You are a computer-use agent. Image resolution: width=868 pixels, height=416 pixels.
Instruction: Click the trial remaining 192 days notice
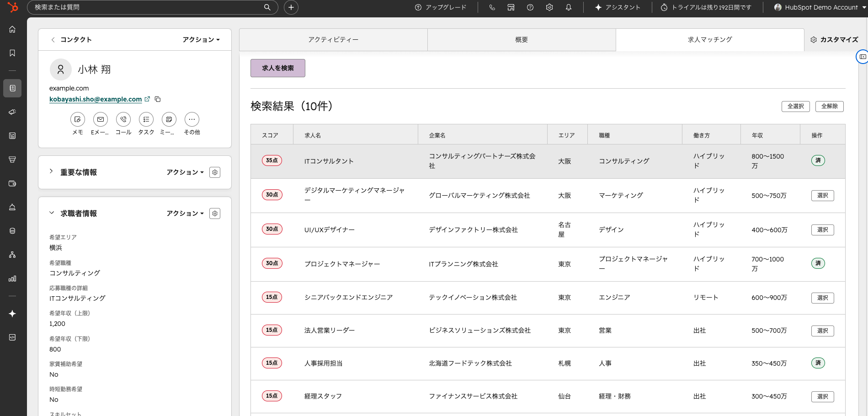(x=706, y=7)
